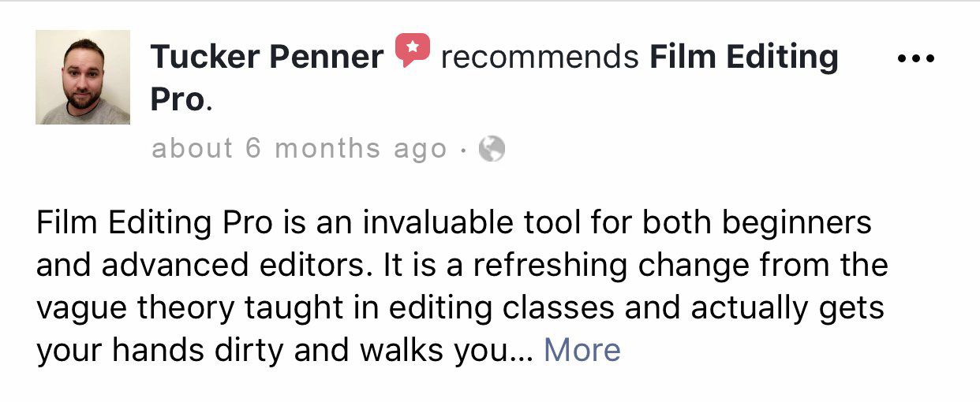980x402 pixels.
Task: Click the ellipsis before the More link
Action: click(x=523, y=350)
